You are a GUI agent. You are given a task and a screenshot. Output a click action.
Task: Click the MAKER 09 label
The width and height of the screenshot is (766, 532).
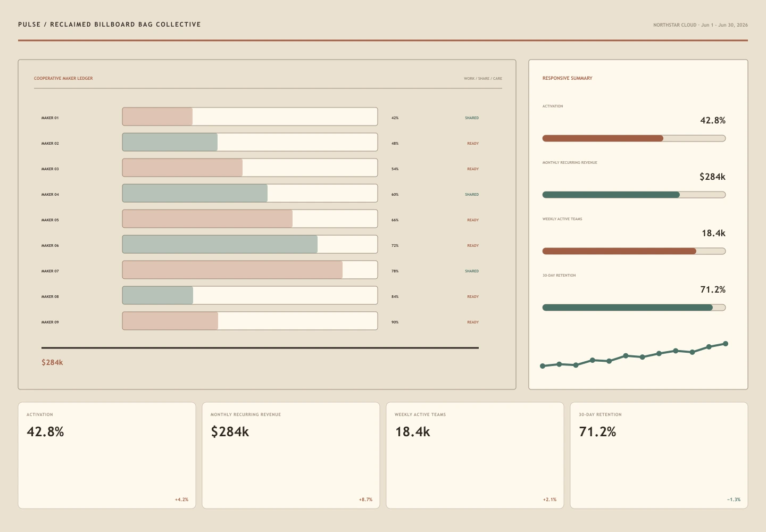click(x=50, y=322)
